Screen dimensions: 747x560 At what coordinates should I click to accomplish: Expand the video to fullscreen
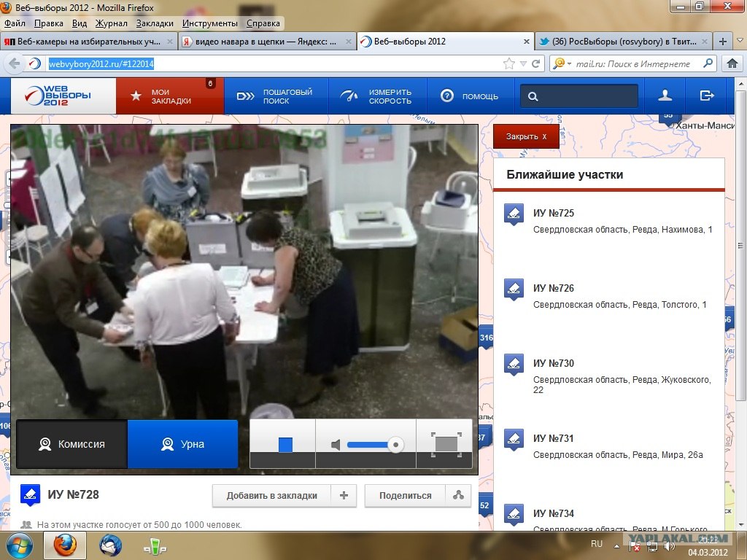446,443
